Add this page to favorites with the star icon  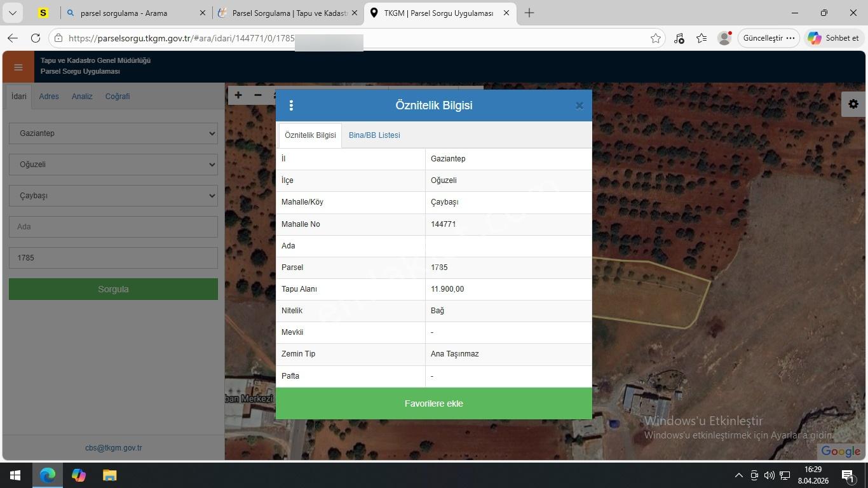click(x=656, y=38)
